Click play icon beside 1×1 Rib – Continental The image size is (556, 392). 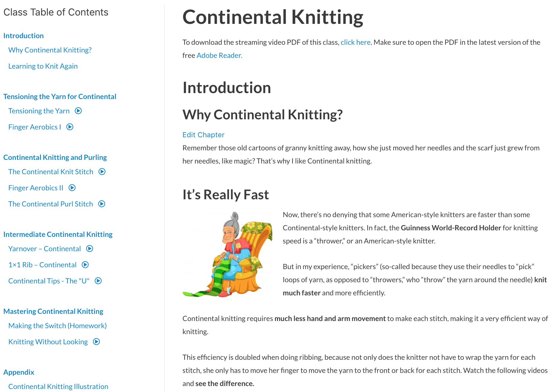click(85, 265)
